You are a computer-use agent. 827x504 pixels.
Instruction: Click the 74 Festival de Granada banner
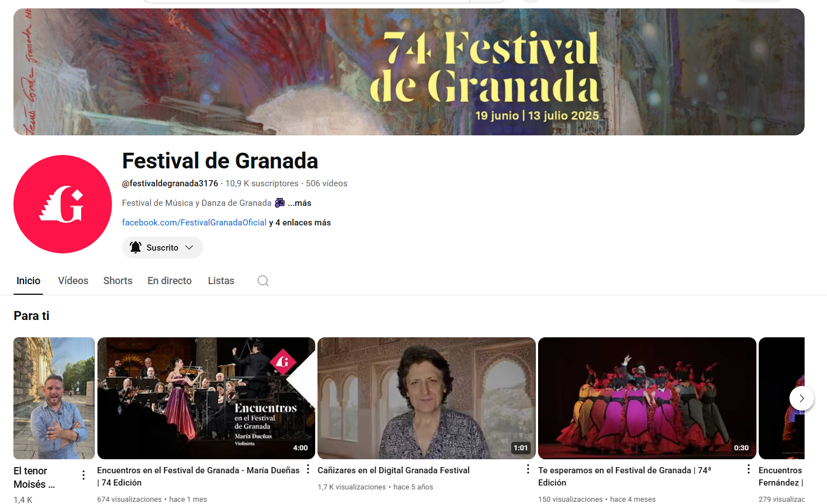(x=409, y=72)
